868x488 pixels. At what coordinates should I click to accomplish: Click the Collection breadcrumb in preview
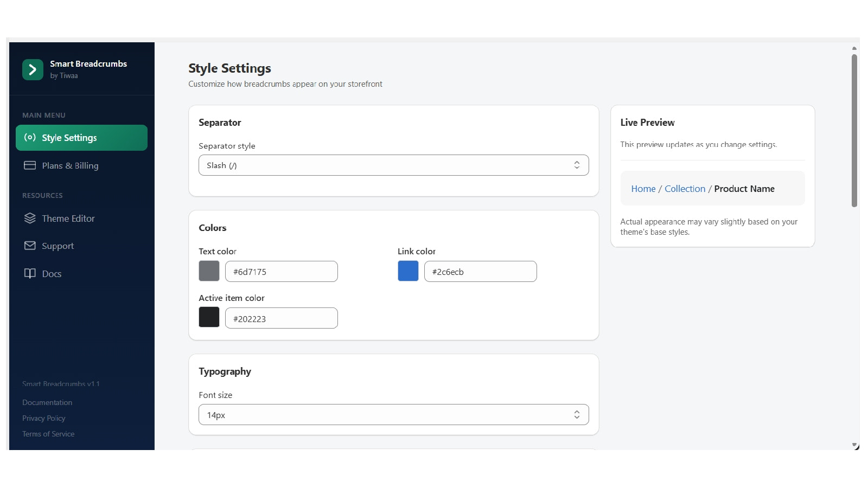click(x=685, y=189)
